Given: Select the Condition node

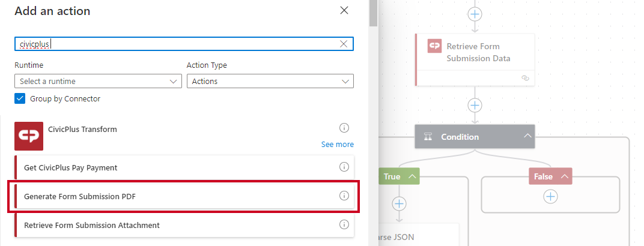Looking at the screenshot, I should tap(475, 137).
